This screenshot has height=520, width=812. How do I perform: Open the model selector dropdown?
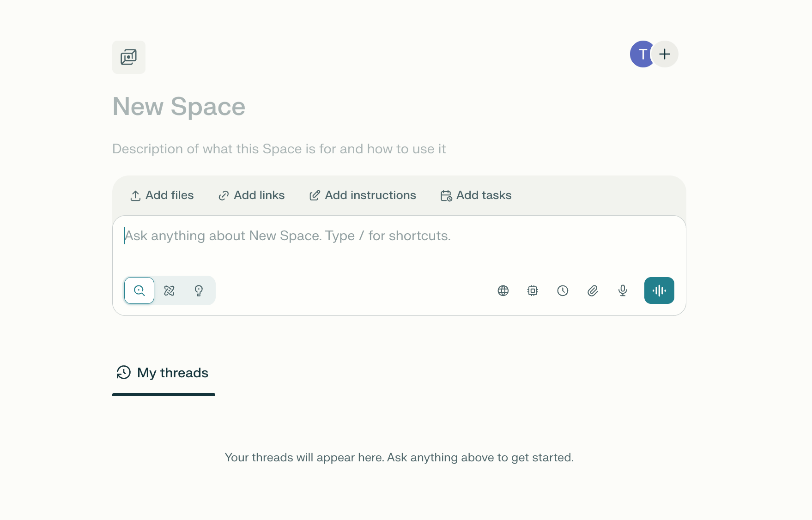532,291
